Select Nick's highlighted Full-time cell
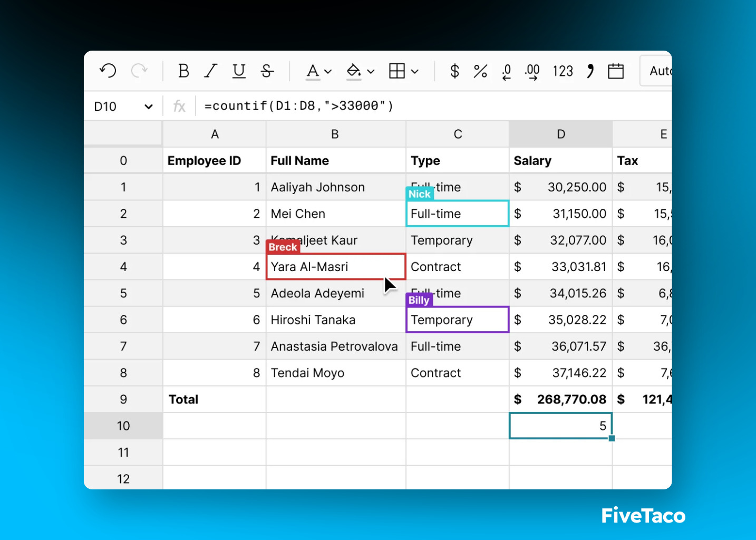 pyautogui.click(x=458, y=214)
